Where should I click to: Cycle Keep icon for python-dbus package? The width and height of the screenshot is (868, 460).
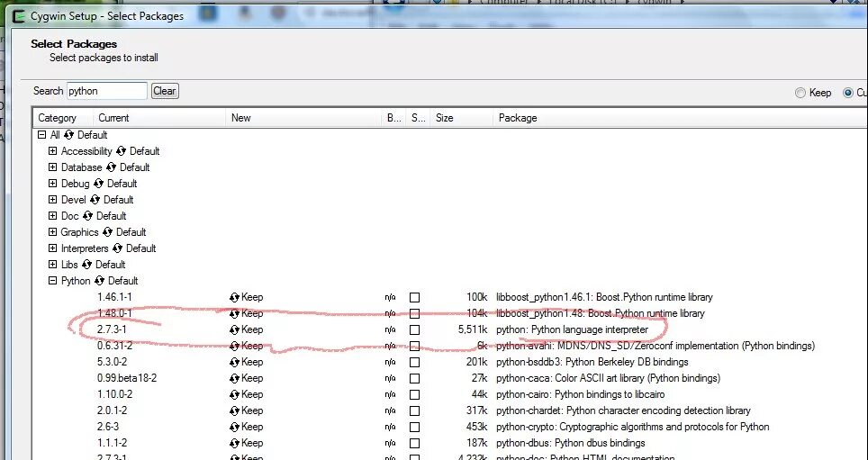pos(234,443)
